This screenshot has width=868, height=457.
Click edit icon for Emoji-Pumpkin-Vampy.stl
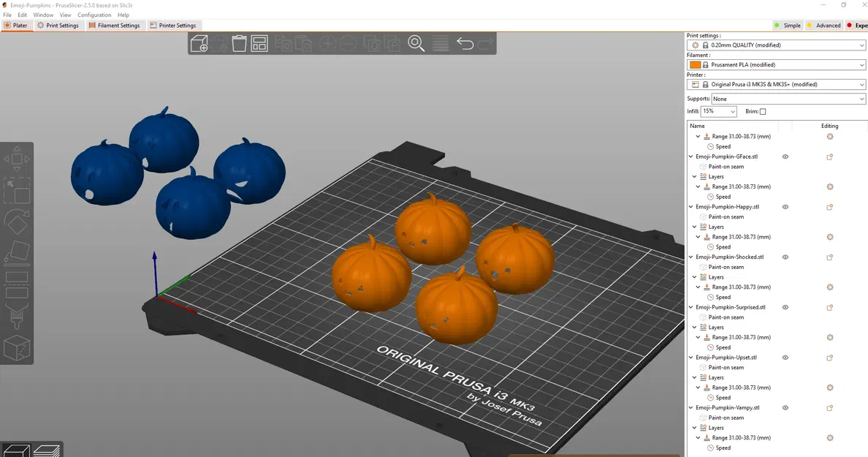click(x=830, y=408)
